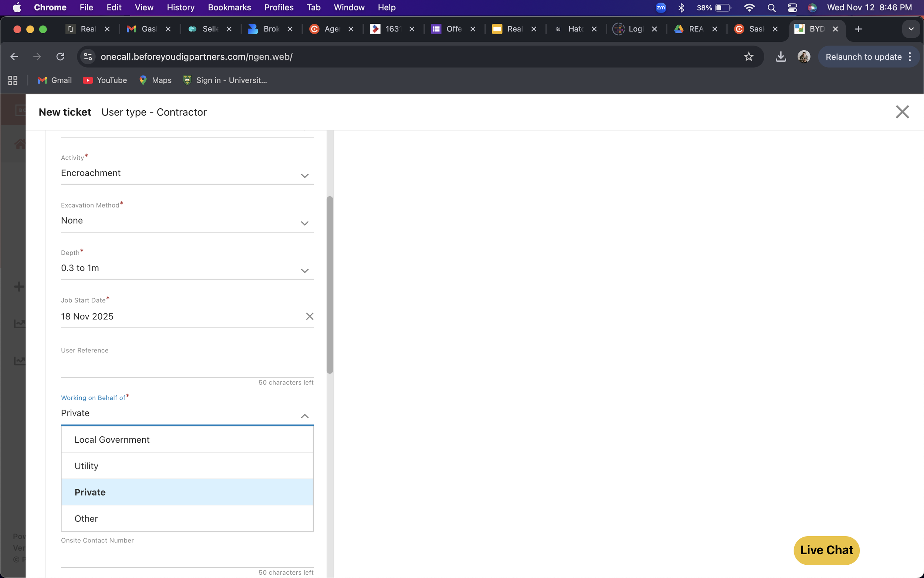This screenshot has width=924, height=578.
Task: Clear the Job Start Date field
Action: click(309, 316)
